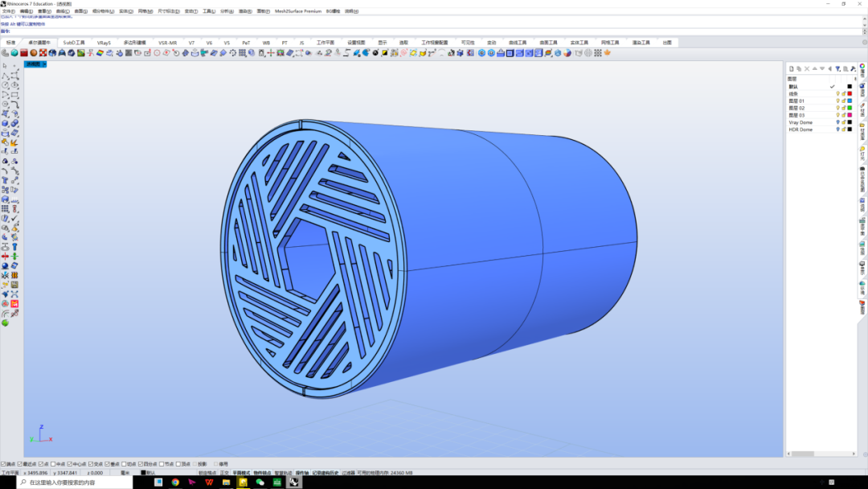Click the layer filter funnel icon
The image size is (868, 489).
click(x=837, y=68)
